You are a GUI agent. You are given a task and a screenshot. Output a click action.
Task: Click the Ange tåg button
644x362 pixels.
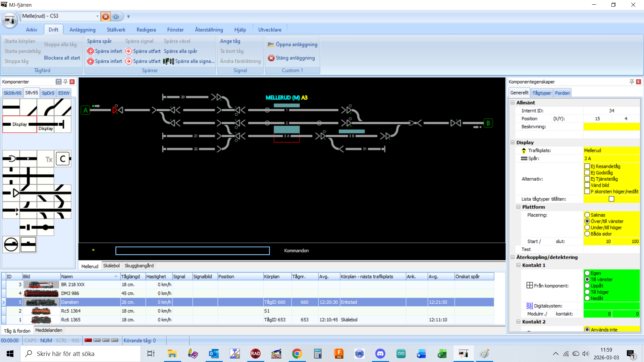tap(230, 41)
